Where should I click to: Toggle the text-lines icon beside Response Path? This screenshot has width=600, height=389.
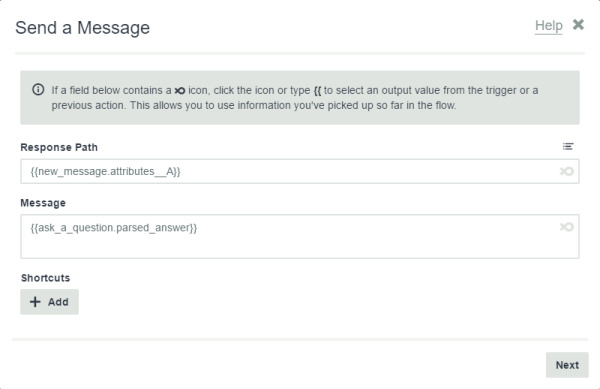click(x=568, y=146)
